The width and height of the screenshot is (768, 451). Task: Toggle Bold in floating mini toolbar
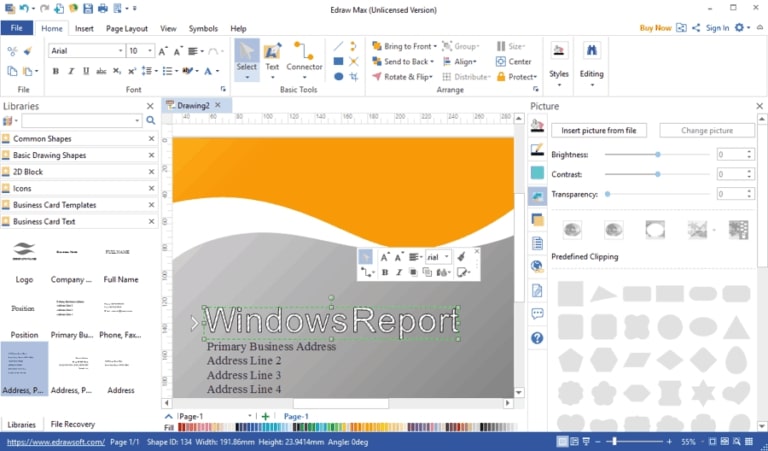coord(385,273)
